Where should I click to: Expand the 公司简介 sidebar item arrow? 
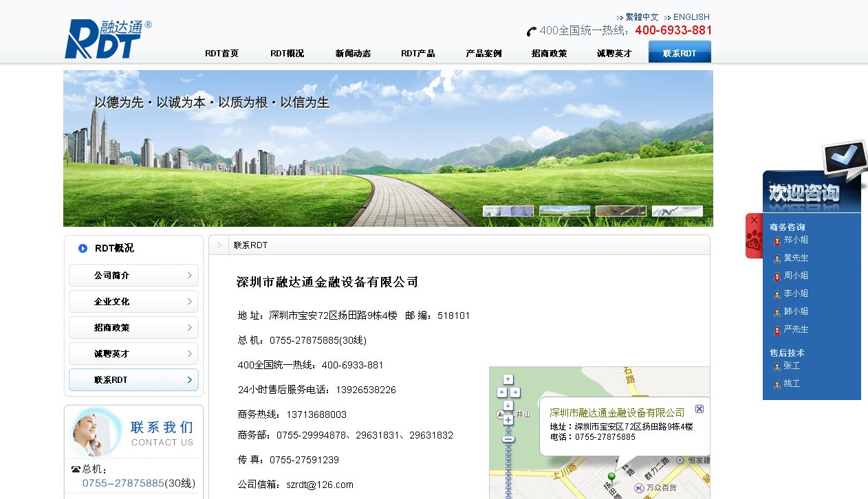(x=189, y=276)
